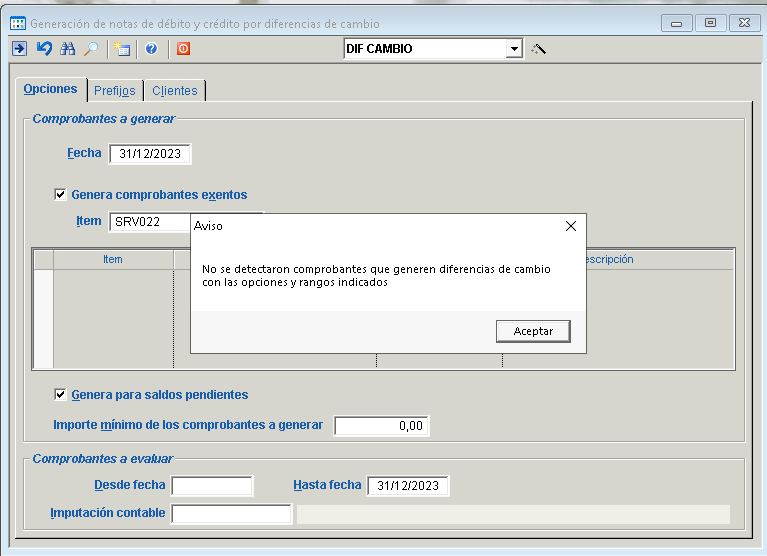Switch to the Clientes tab
The height and width of the screenshot is (556, 767).
point(175,91)
